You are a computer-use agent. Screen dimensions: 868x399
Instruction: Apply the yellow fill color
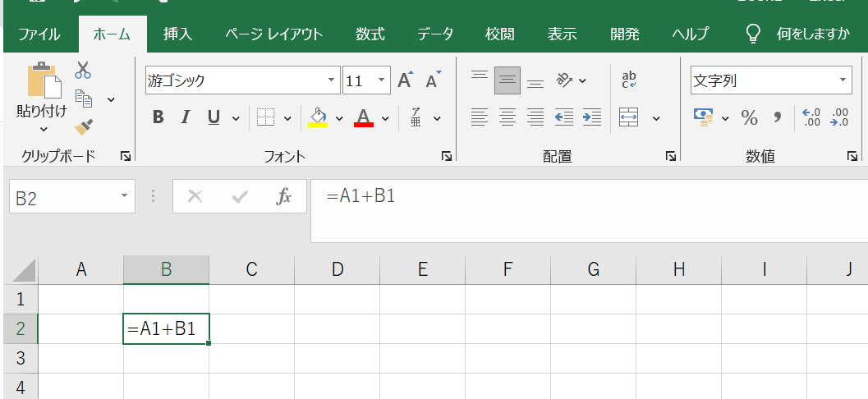click(319, 117)
